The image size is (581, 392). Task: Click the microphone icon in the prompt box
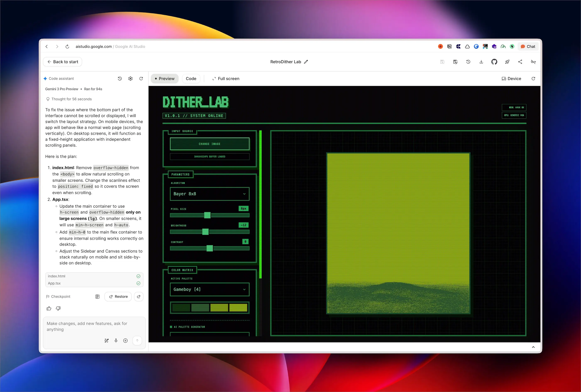(116, 341)
